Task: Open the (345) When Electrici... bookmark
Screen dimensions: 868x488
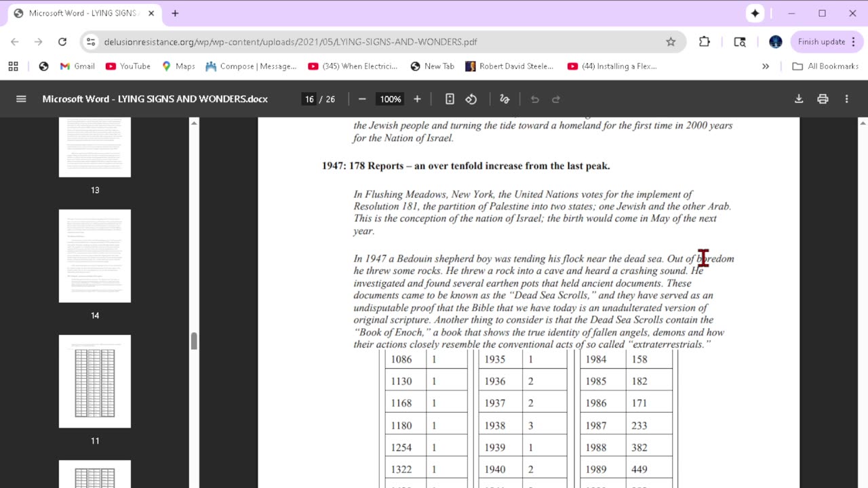Action: pyautogui.click(x=353, y=66)
